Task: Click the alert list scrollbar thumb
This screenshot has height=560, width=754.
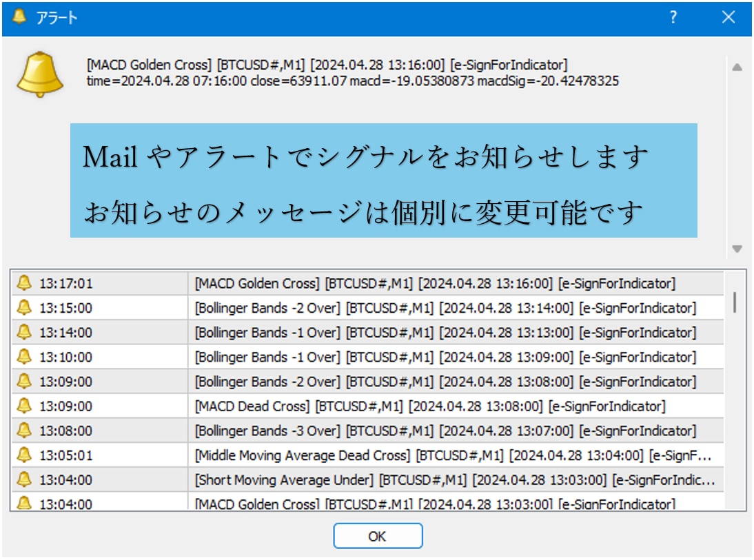Action: pyautogui.click(x=735, y=302)
